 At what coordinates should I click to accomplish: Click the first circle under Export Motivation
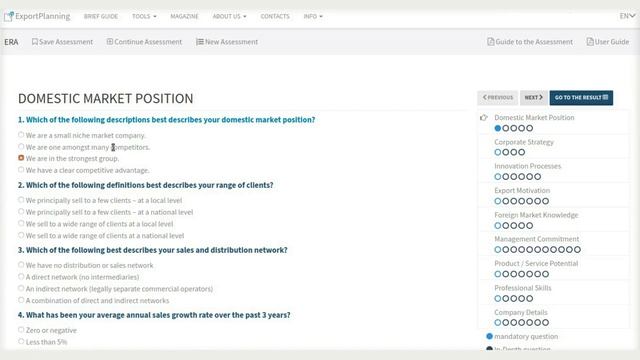click(498, 201)
